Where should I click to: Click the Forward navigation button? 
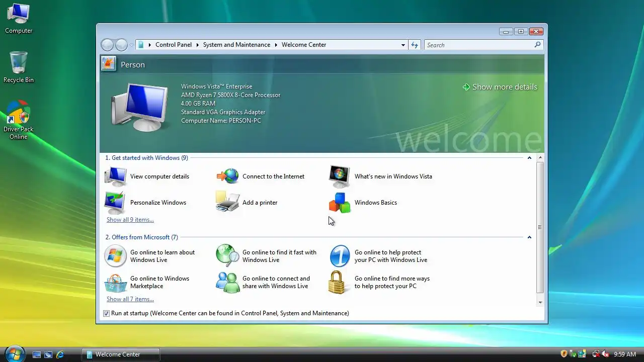[x=121, y=45]
